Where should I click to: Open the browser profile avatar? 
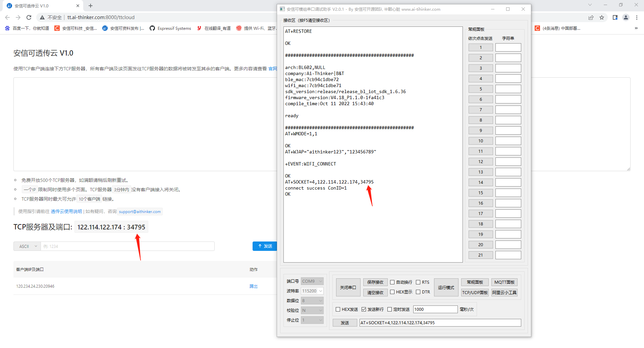tap(626, 17)
